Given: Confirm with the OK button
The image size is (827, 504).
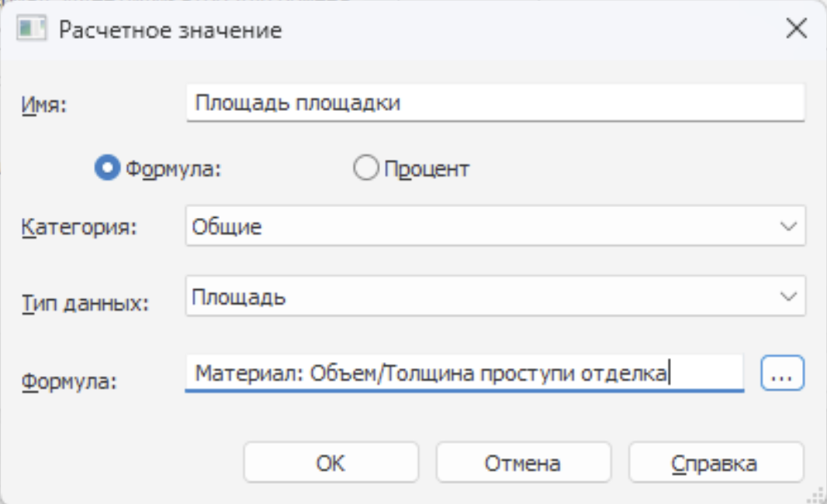Looking at the screenshot, I should pyautogui.click(x=330, y=463).
